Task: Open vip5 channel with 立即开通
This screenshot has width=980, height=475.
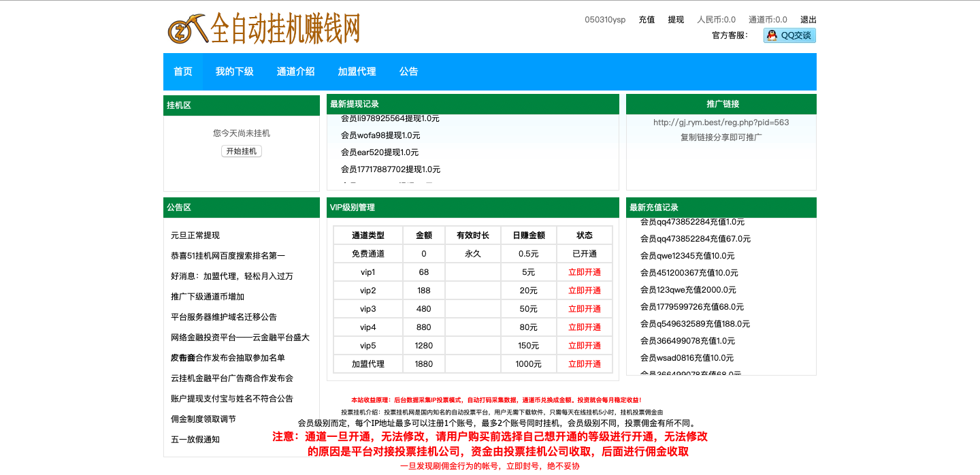Action: 584,345
